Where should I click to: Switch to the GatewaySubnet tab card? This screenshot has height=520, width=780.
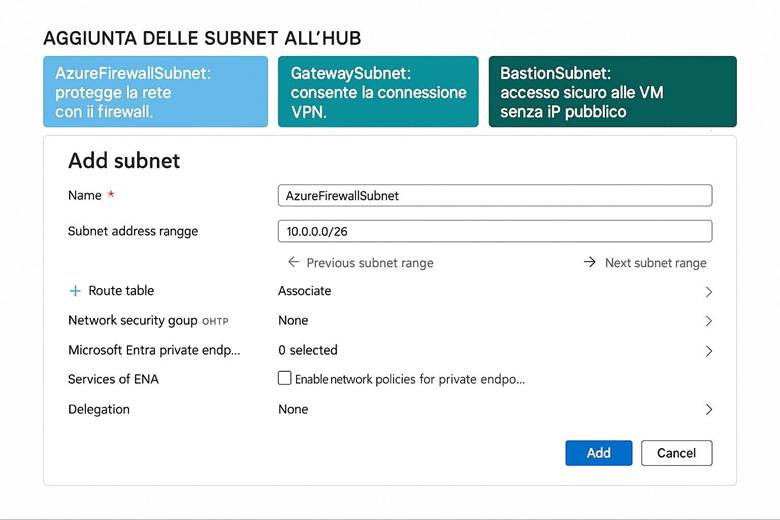point(378,91)
